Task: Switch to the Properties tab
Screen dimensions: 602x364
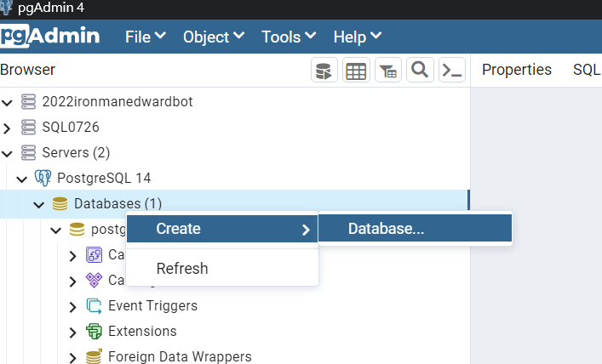Action: tap(516, 70)
